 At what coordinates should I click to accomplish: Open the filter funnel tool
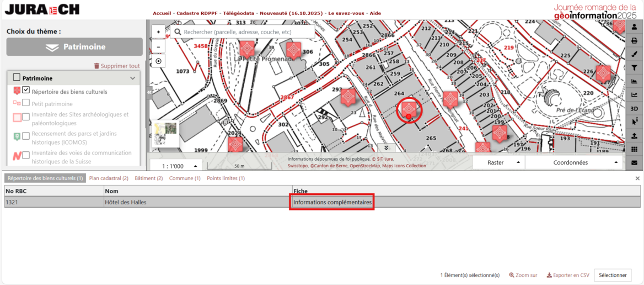(x=634, y=68)
